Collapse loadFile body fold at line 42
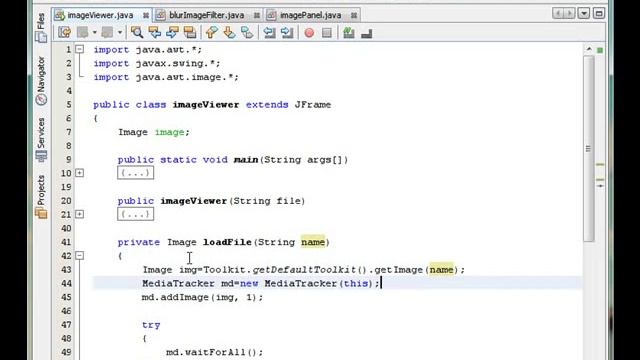 tap(80, 256)
